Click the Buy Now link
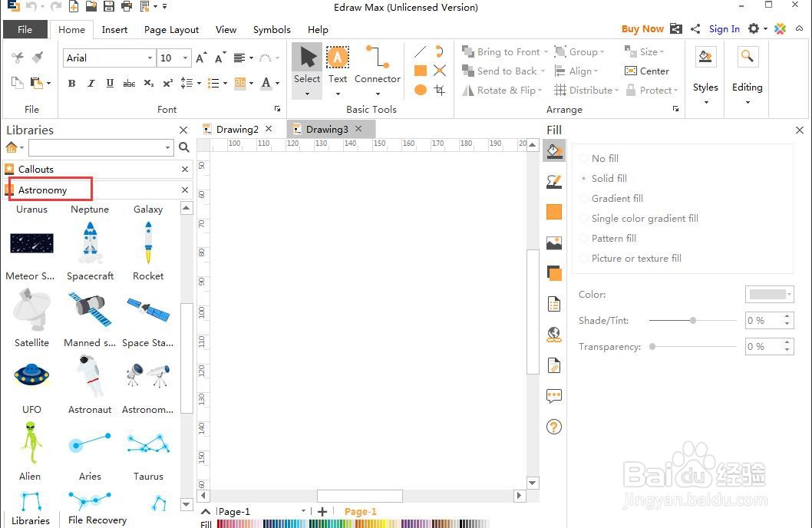Image resolution: width=812 pixels, height=528 pixels. point(642,29)
